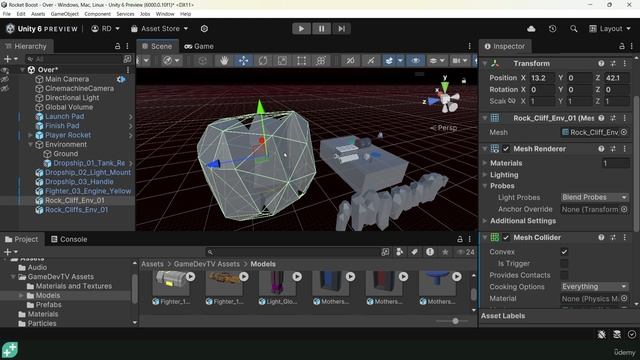Open Hierarchy panel three-dot menu

coord(127,46)
